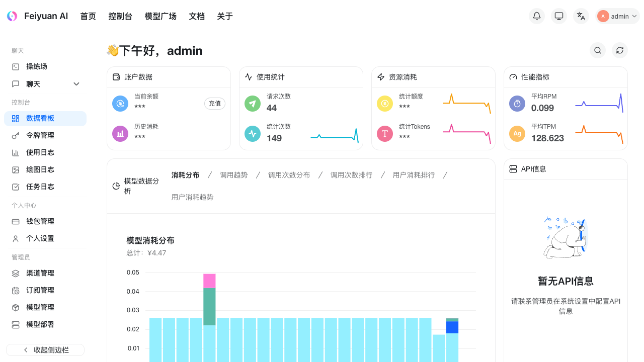Switch to the 调用次数排行 tab
644x362 pixels.
click(351, 175)
